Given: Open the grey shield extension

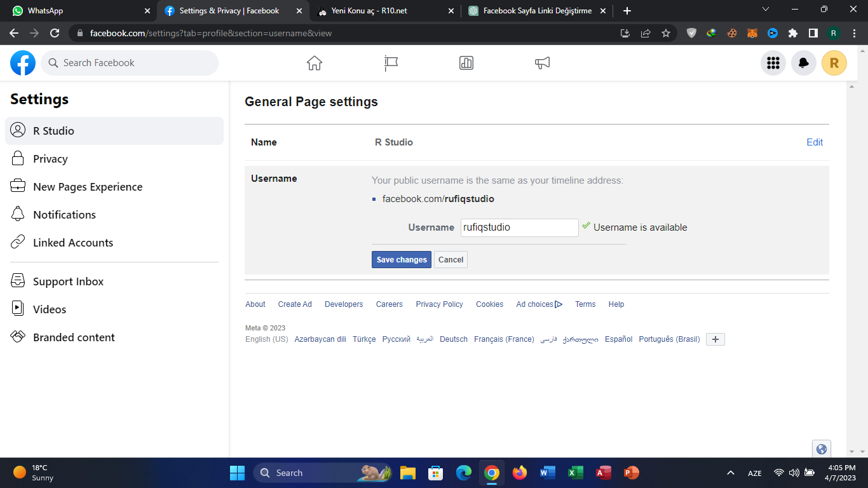Looking at the screenshot, I should click(x=691, y=33).
